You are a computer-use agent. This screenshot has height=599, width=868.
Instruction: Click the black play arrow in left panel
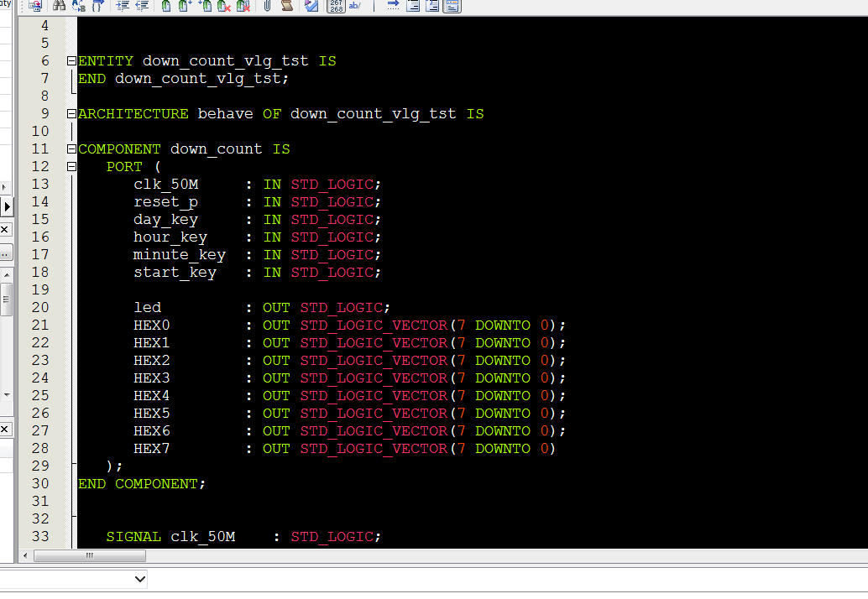tap(7, 207)
